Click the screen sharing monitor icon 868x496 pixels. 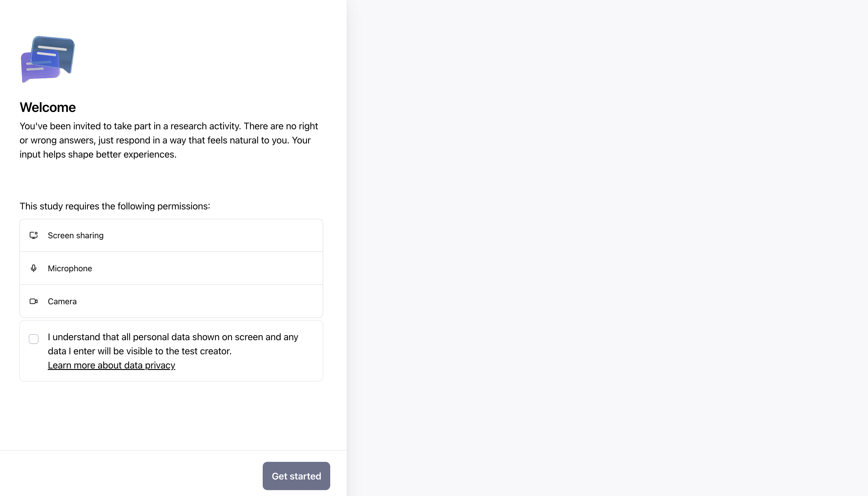click(x=33, y=235)
